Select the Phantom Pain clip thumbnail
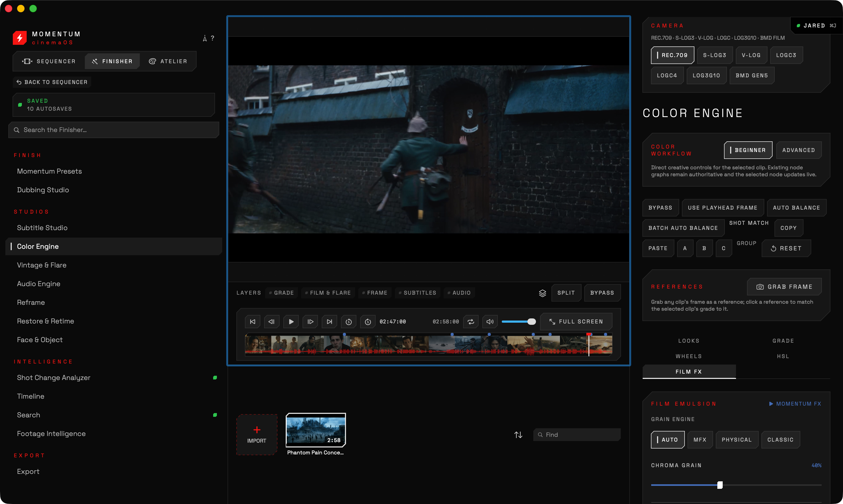 (316, 430)
